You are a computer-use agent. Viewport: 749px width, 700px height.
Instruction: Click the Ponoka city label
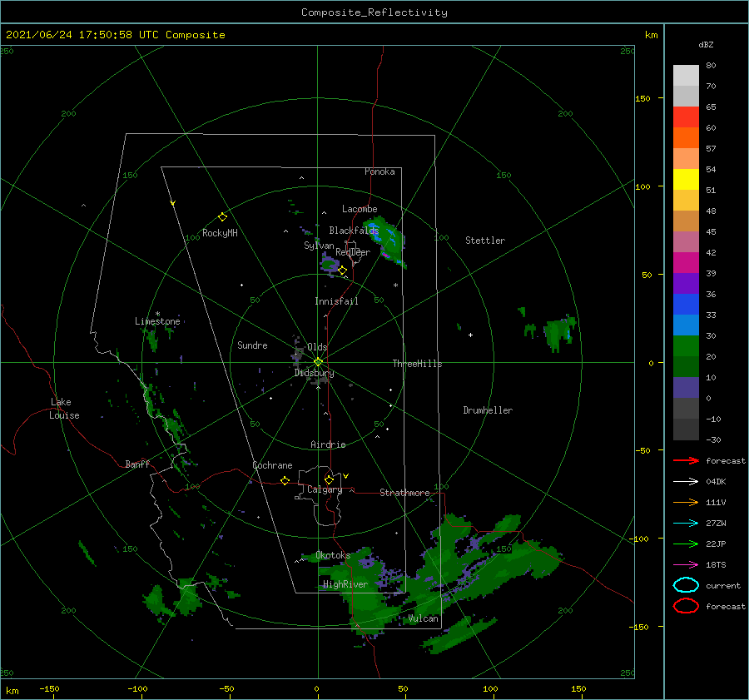point(379,171)
